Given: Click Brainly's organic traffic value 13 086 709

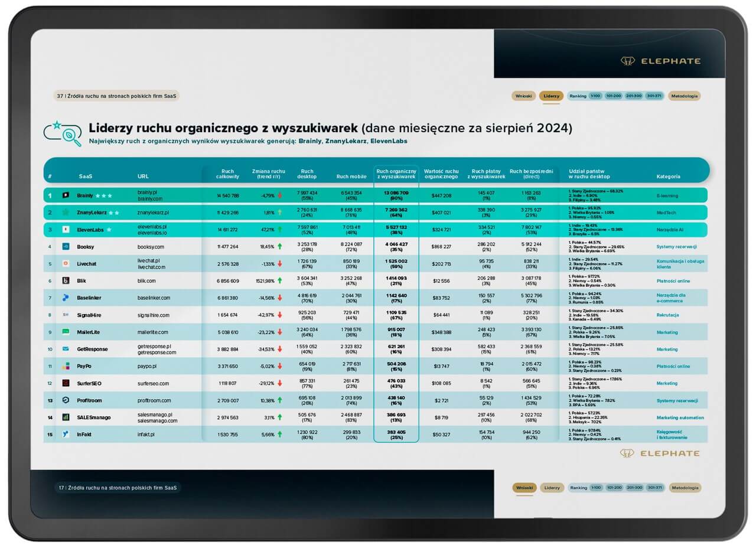Looking at the screenshot, I should [396, 193].
